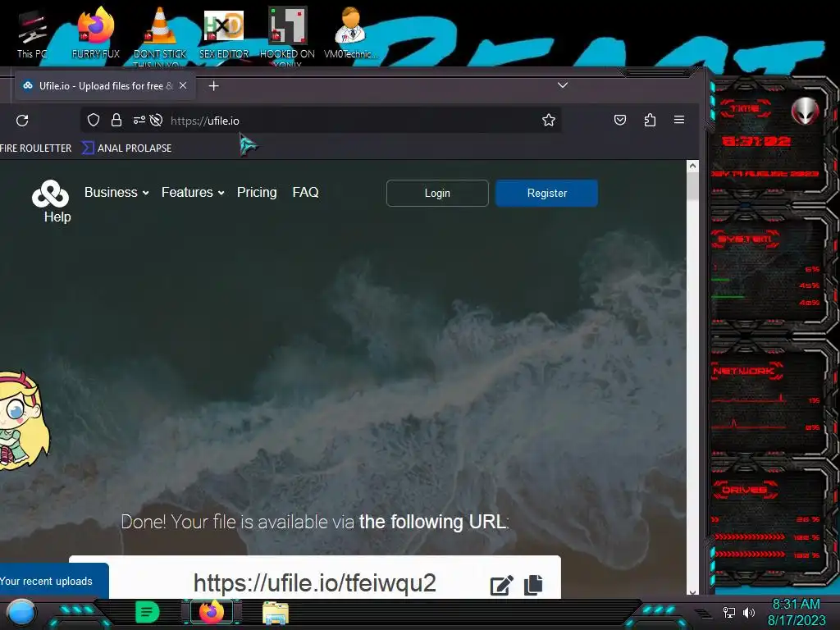Open the FURRY FUX Firefox desktop shortcut
Image resolution: width=840 pixels, height=630 pixels.
(x=96, y=33)
